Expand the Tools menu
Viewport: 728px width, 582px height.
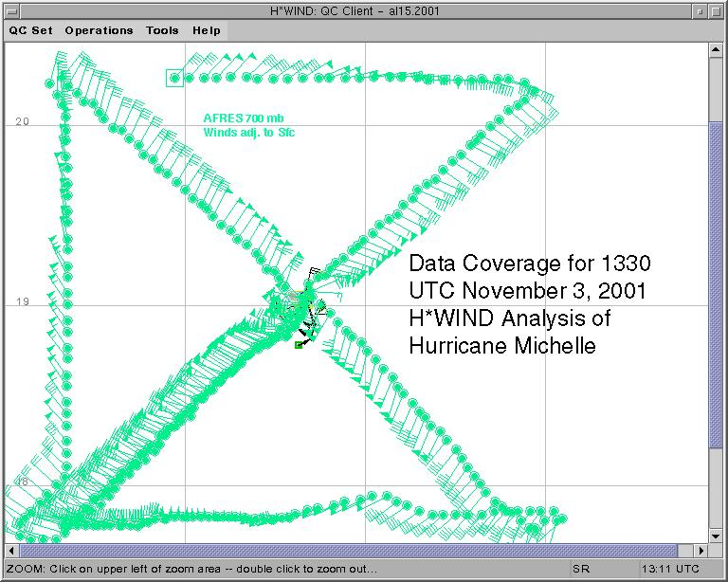pos(162,30)
